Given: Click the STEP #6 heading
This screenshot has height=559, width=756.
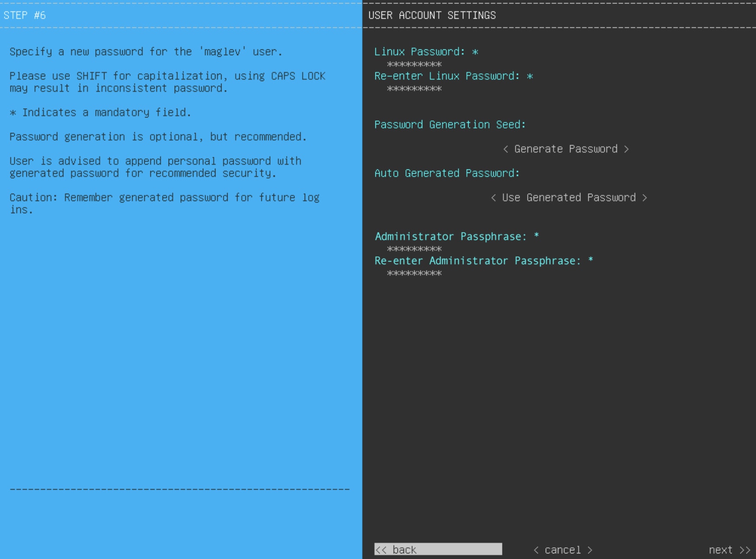Looking at the screenshot, I should (x=25, y=16).
